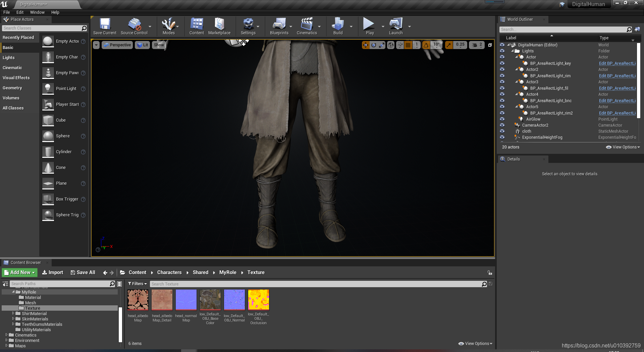Click the Characters breadcrumb path

[169, 272]
